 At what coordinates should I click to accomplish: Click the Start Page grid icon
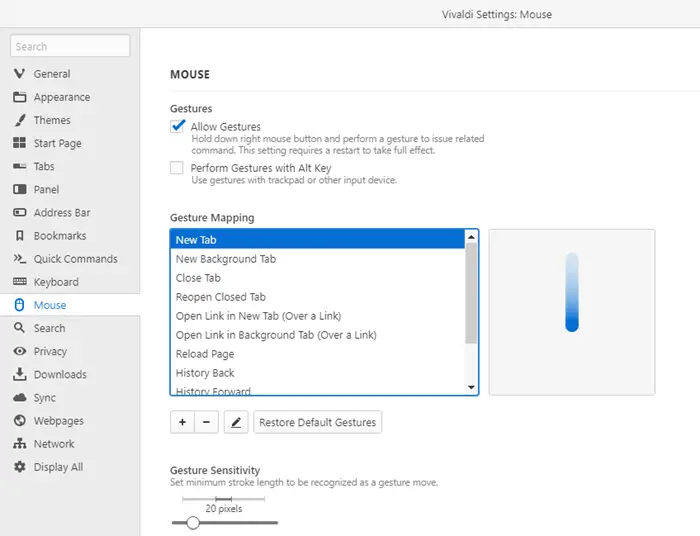click(x=19, y=143)
